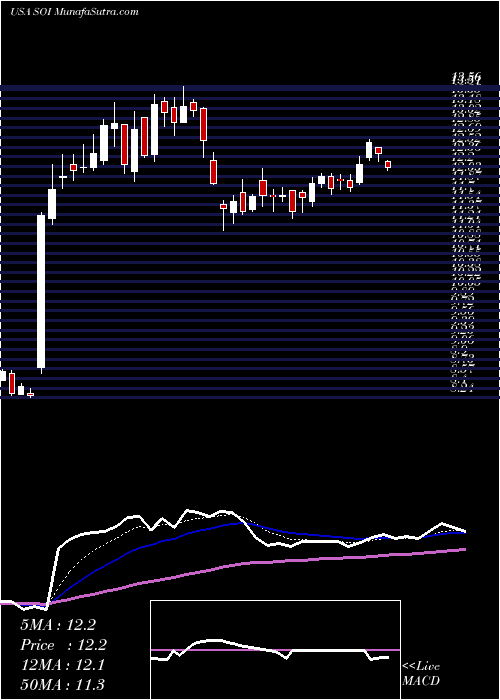Click the 12MA : 12.1 label
Screen dimensions: 500x700
pyautogui.click(x=62, y=665)
